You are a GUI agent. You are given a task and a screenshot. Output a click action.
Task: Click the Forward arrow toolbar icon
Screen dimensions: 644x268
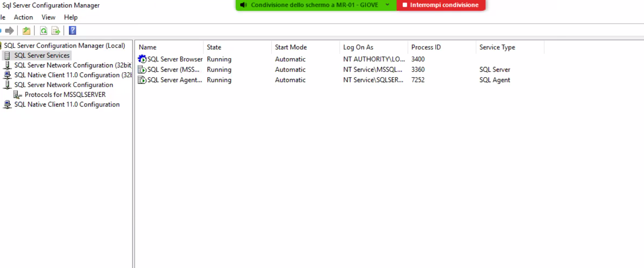tap(10, 31)
